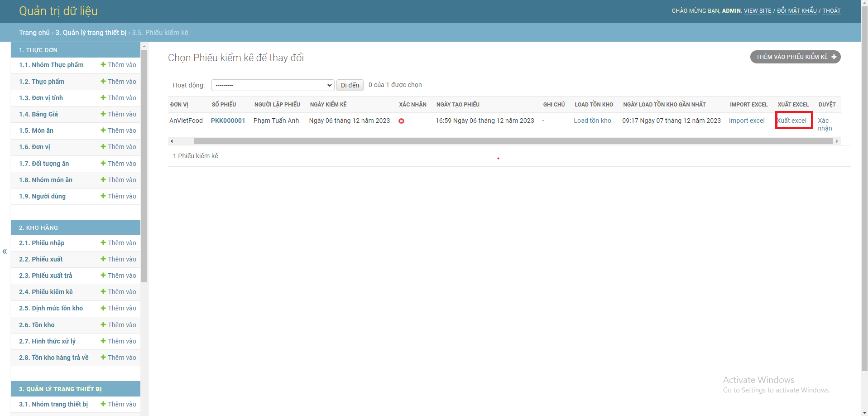868x416 pixels.
Task: Click THOÁT to log out
Action: click(x=831, y=10)
